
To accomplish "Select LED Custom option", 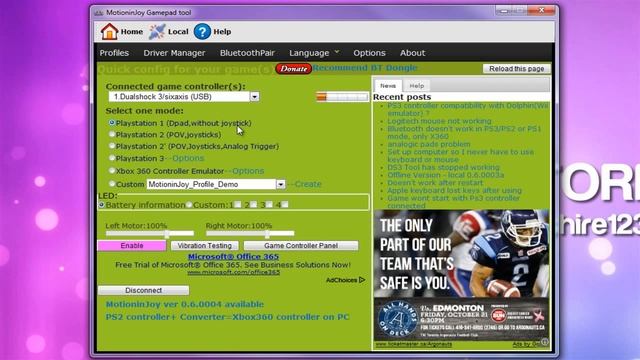I will coord(189,205).
